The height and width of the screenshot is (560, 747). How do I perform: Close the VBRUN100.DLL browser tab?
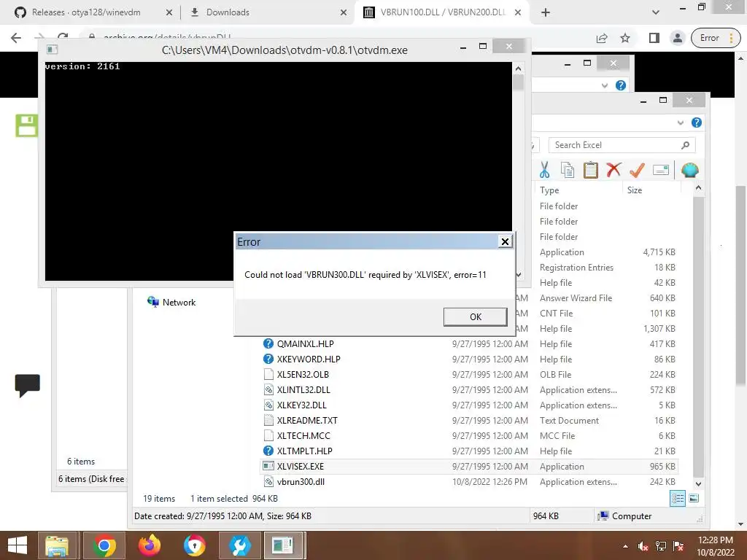click(x=518, y=12)
